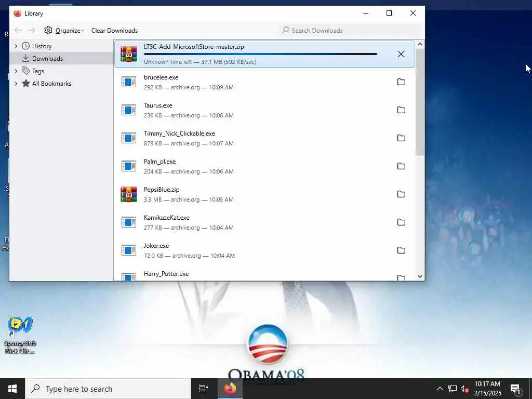Select All Bookmarks in the sidebar
The image size is (532, 399).
point(51,84)
